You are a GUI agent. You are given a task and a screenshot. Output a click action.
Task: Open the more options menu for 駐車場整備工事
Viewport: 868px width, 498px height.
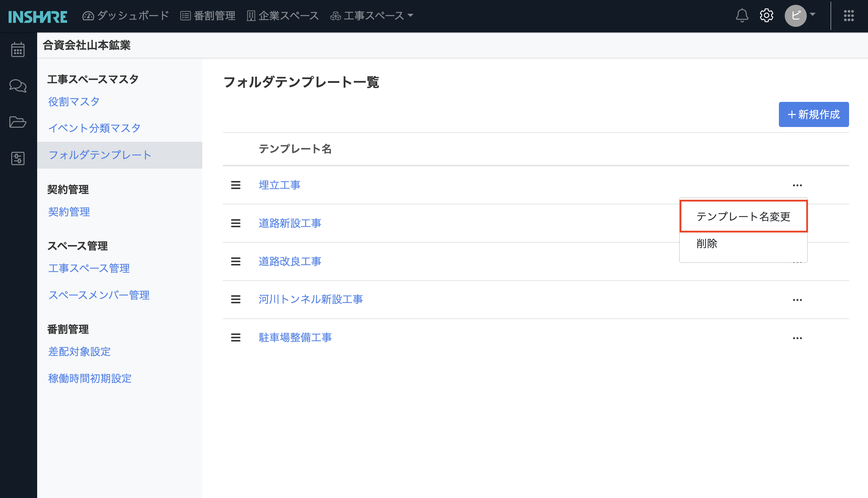click(797, 338)
